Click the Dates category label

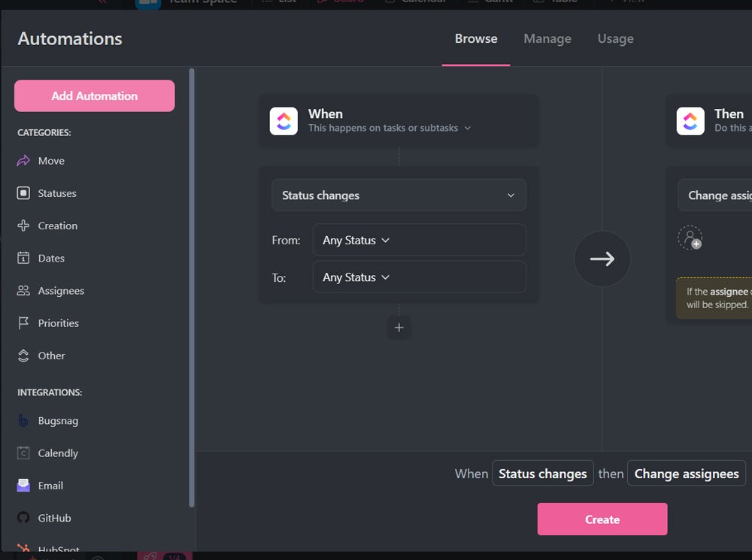51,258
